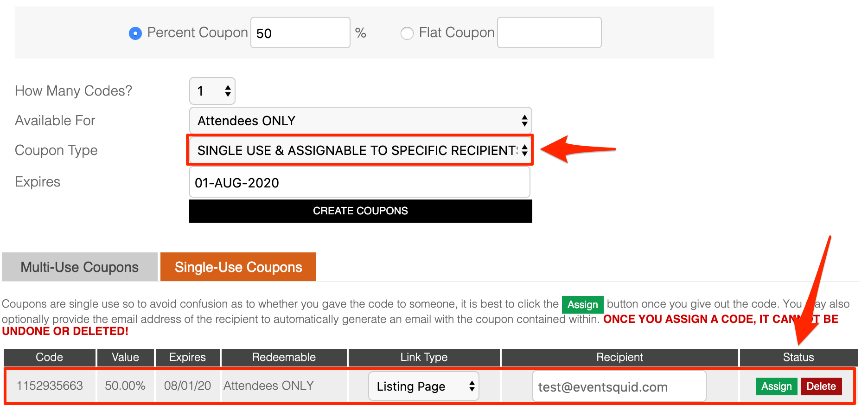Click the Expires date field

click(360, 182)
